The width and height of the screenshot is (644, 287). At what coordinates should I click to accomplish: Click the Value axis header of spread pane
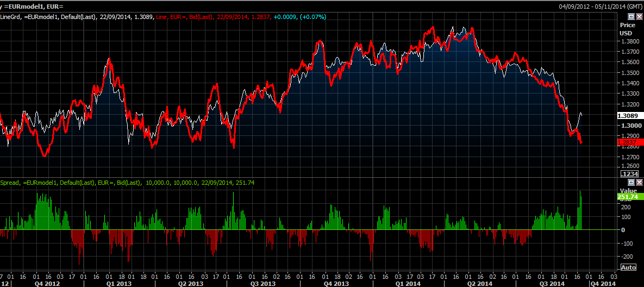(x=628, y=191)
